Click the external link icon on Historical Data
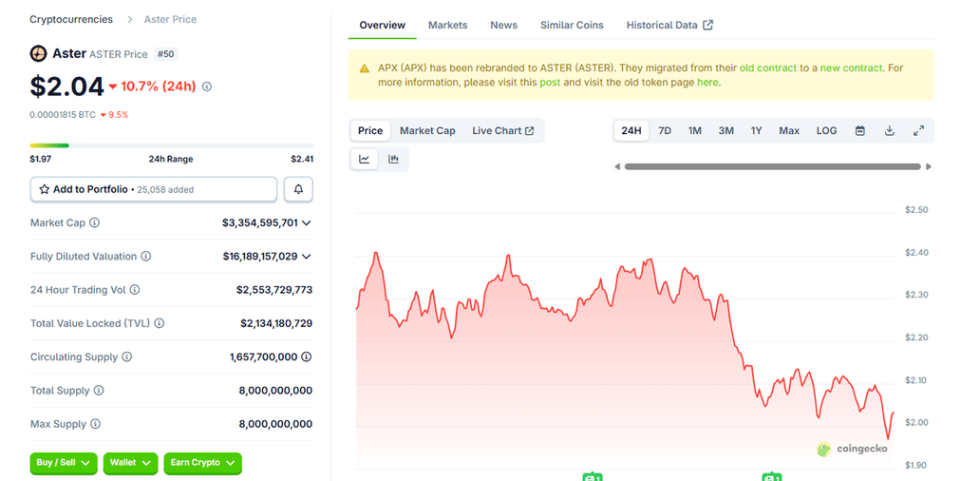The width and height of the screenshot is (980, 481). coord(708,25)
